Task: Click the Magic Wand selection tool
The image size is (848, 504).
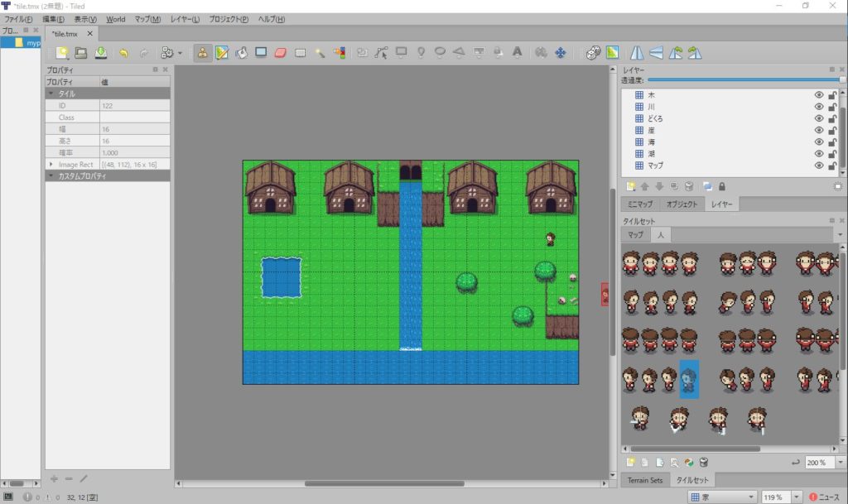Action: click(320, 52)
